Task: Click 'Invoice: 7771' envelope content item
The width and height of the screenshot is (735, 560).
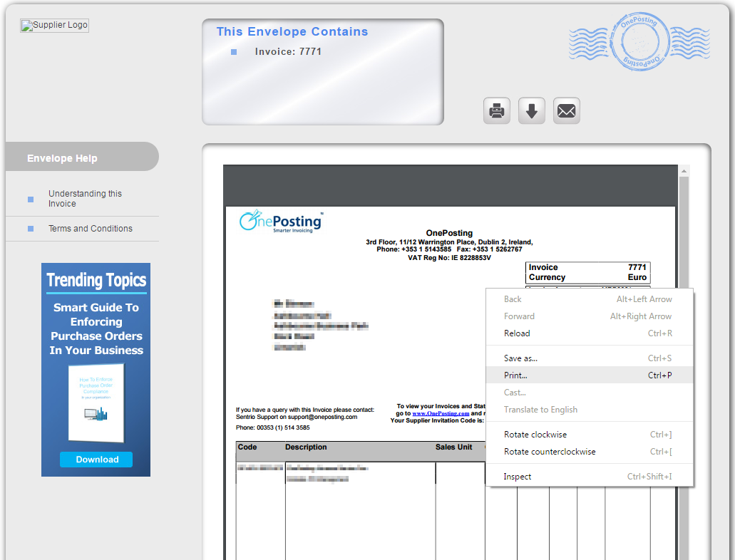Action: point(288,51)
